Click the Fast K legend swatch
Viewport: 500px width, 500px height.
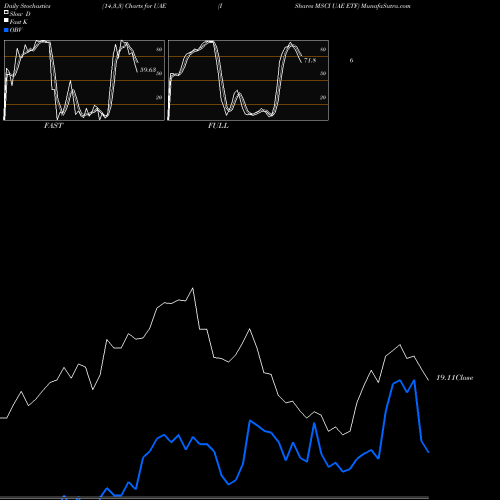tap(6, 21)
